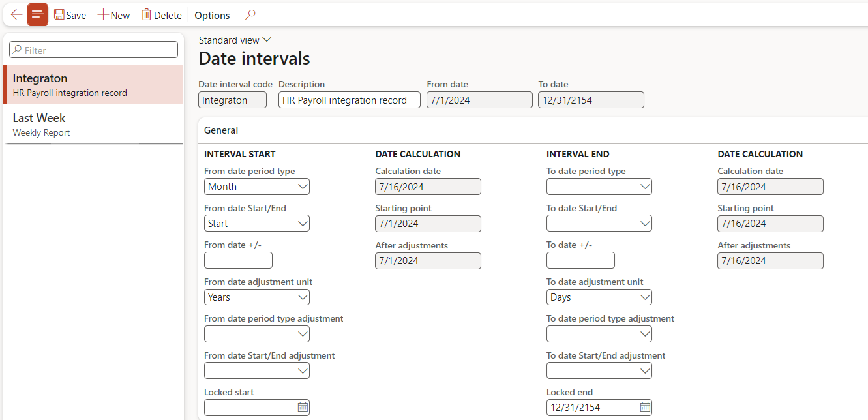Click the header To date field

tap(591, 100)
